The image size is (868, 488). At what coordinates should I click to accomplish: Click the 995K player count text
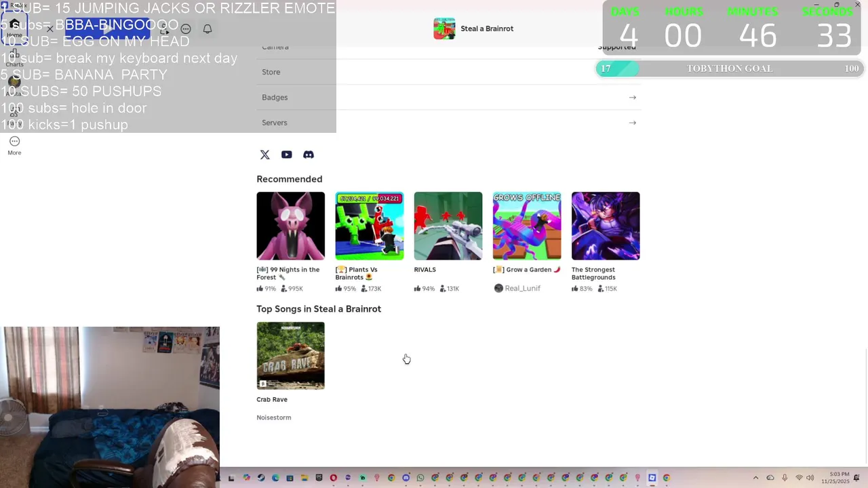(x=296, y=289)
